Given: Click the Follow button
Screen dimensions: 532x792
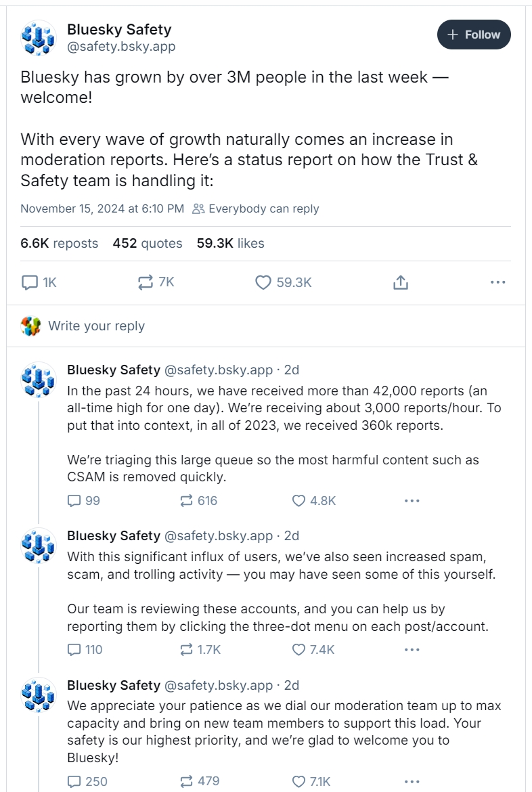Looking at the screenshot, I should [473, 35].
